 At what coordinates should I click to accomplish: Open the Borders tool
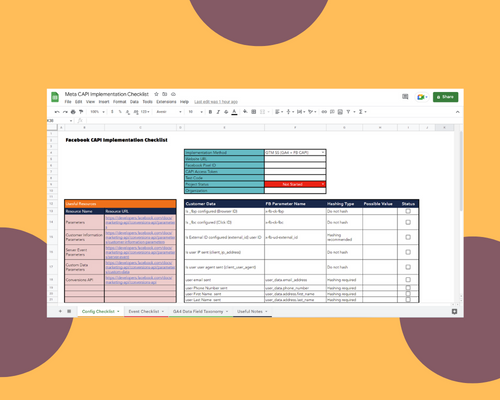(254, 112)
